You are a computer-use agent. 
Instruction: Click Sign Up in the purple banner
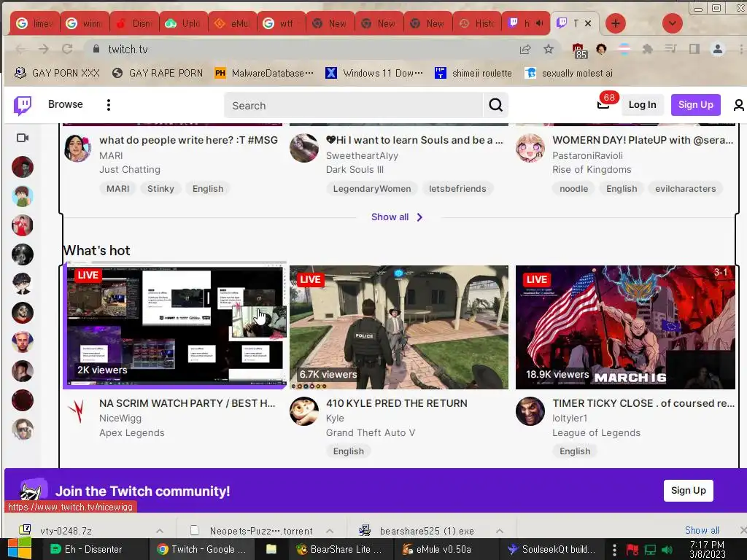689,491
